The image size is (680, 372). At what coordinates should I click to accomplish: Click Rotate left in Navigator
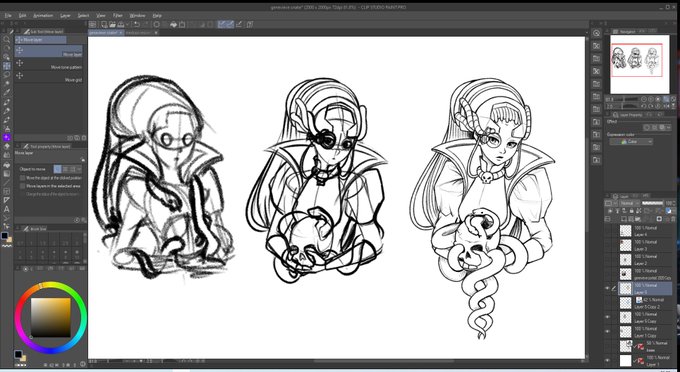(645, 106)
